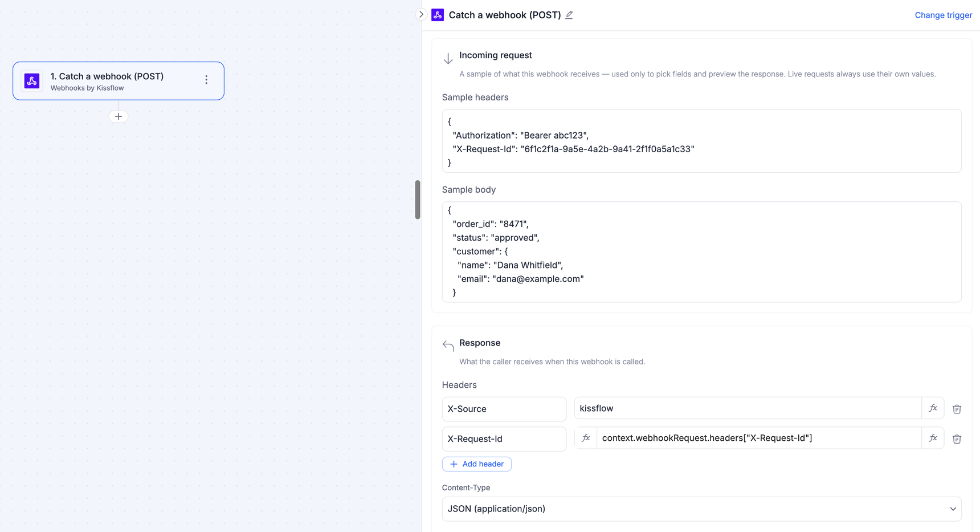Click the Change trigger link
Screen dimensions: 980x532
click(x=943, y=15)
